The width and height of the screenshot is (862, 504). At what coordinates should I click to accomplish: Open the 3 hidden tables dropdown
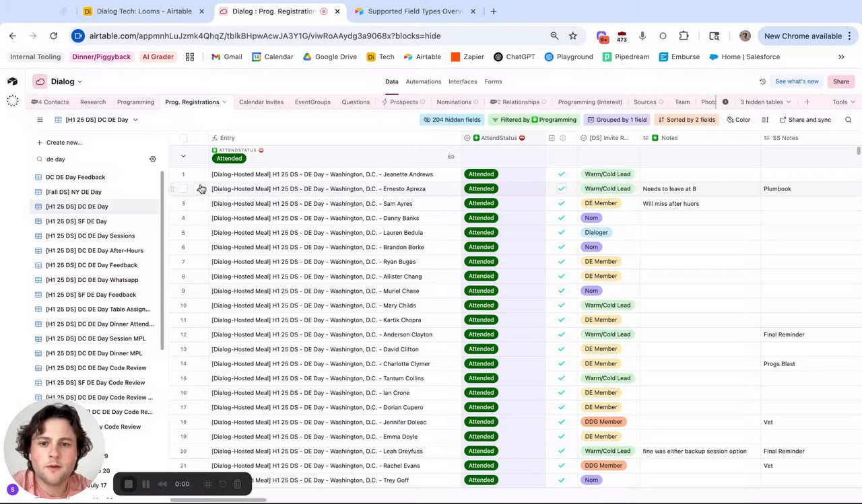coord(766,102)
